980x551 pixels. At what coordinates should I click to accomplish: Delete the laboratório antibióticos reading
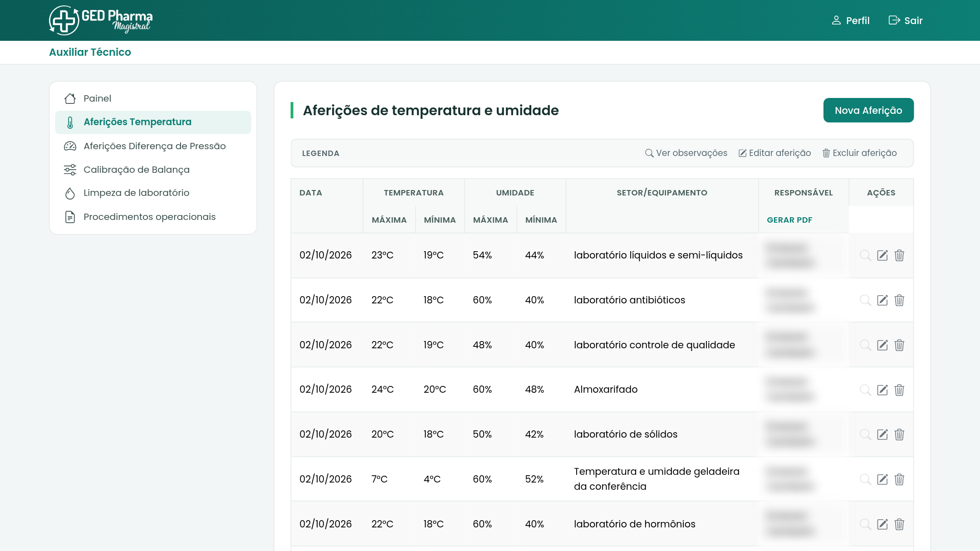tap(899, 300)
